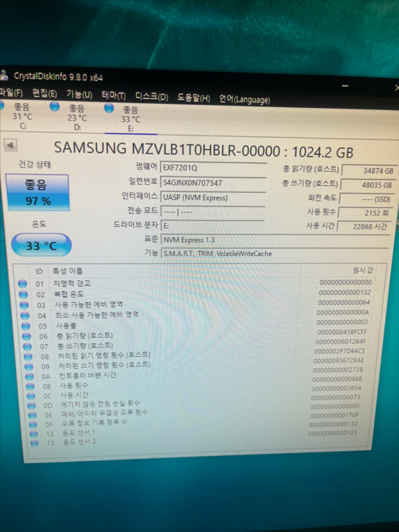Click the serial number field S4GJNX0N707547
399x532 pixels.
(213, 182)
